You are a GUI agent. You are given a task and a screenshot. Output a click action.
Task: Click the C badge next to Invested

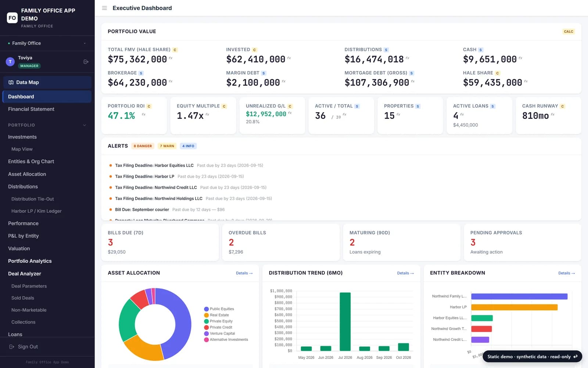tap(254, 50)
